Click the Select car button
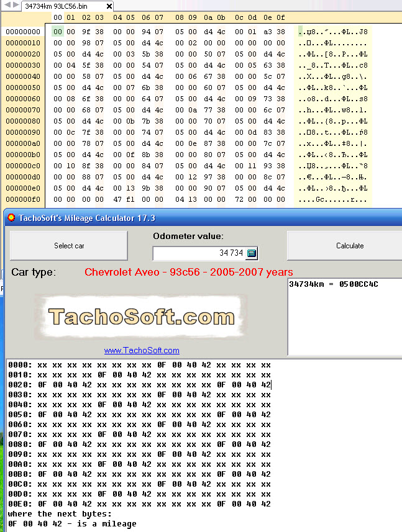Image resolution: width=402 pixels, height=532 pixels. pos(69,246)
